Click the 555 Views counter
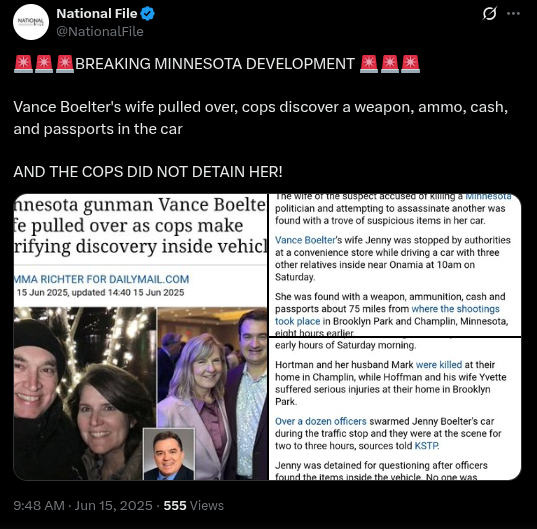This screenshot has width=537, height=529. [x=193, y=505]
